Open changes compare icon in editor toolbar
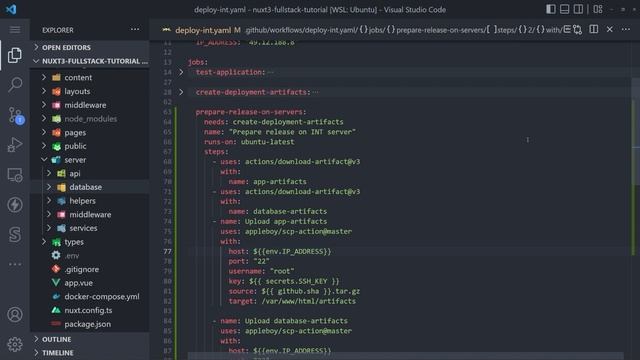Image resolution: width=640 pixels, height=360 pixels. tap(577, 29)
